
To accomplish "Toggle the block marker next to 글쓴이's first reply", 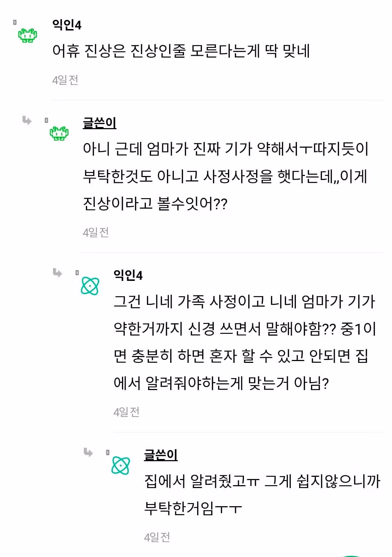I will (x=46, y=120).
